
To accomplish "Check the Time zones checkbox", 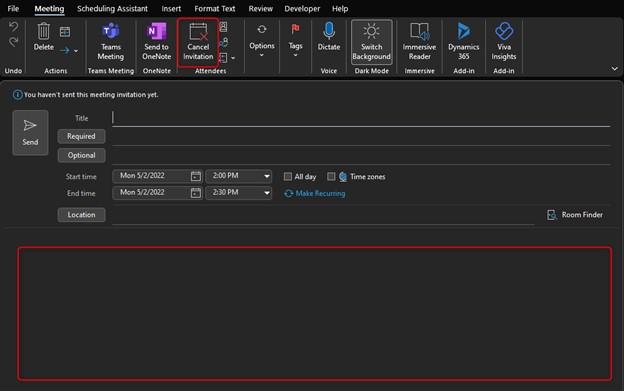I will 331,176.
